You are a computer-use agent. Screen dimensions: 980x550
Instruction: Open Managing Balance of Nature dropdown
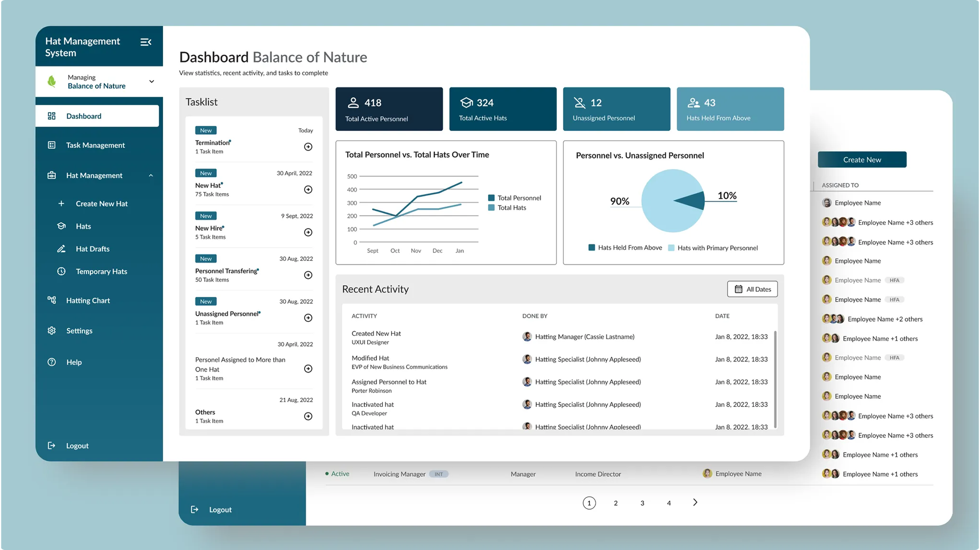click(151, 81)
